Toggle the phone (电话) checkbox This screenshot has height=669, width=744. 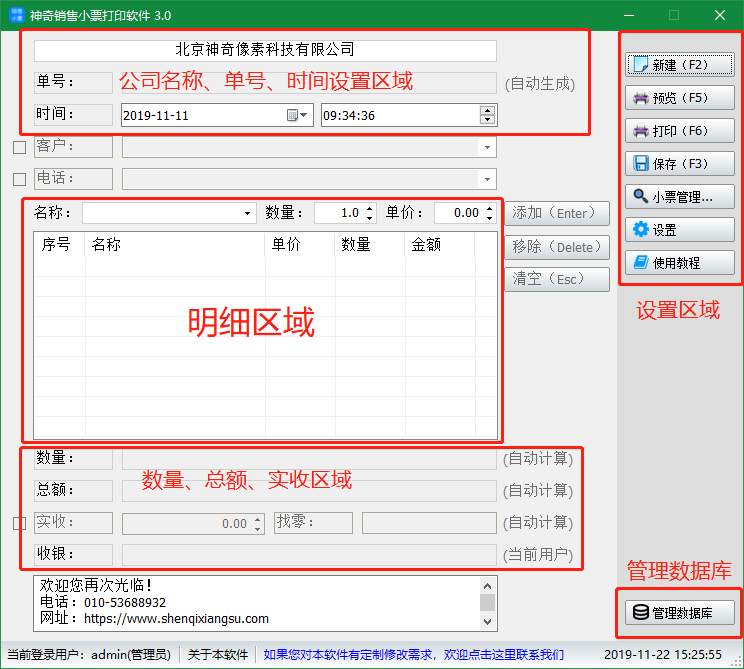(x=19, y=179)
